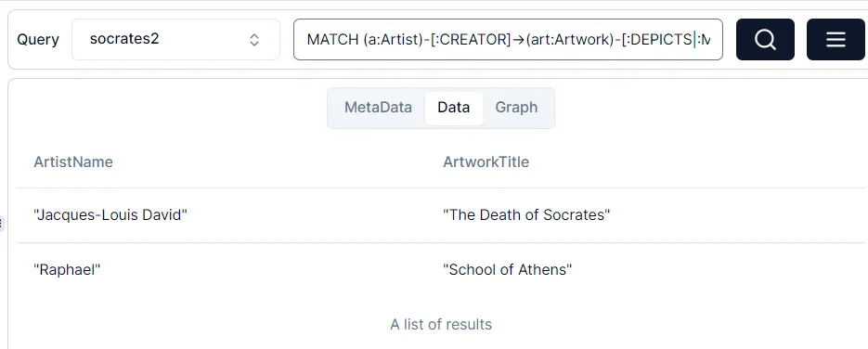Expand the socrates2 graph dropdown
The width and height of the screenshot is (868, 349).
[175, 39]
